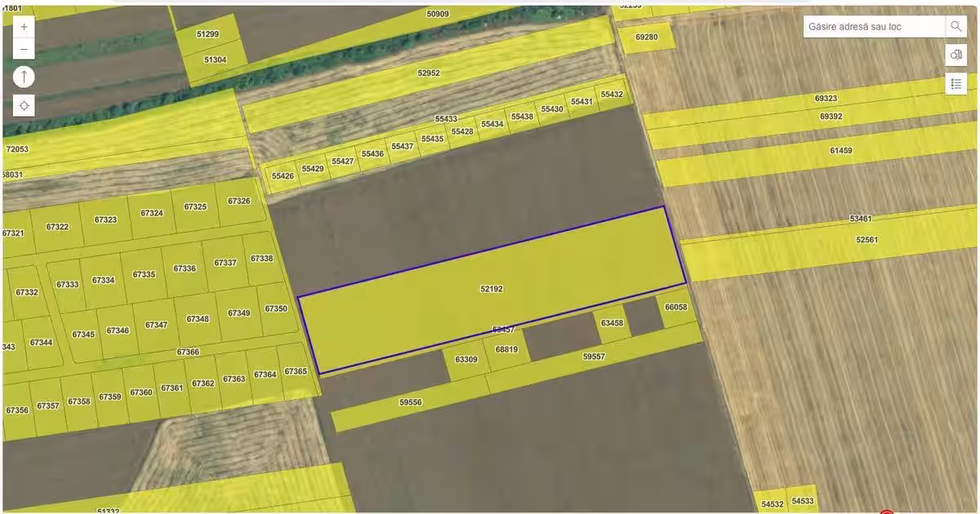Select parcel 61459 on the map
This screenshot has height=514, width=980.
[840, 151]
